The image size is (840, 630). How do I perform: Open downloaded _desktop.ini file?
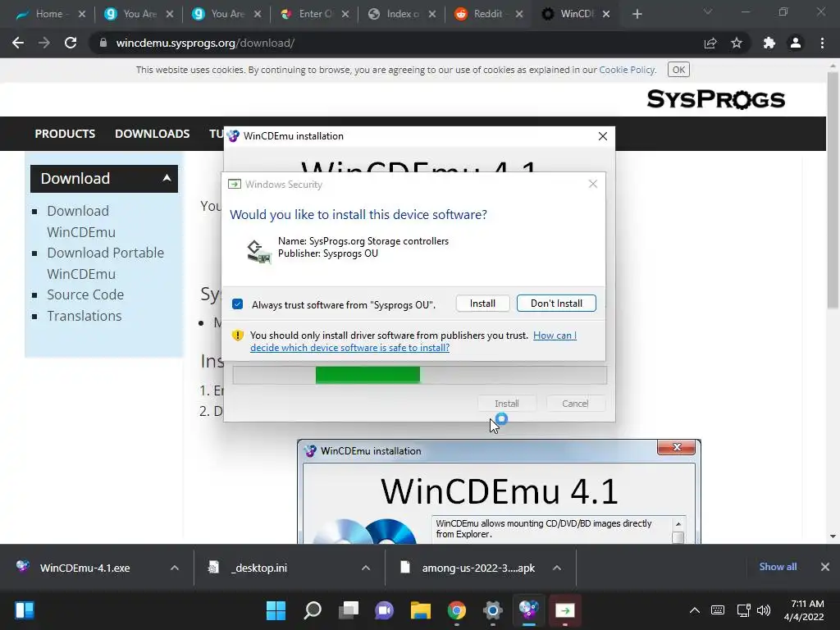pos(260,568)
